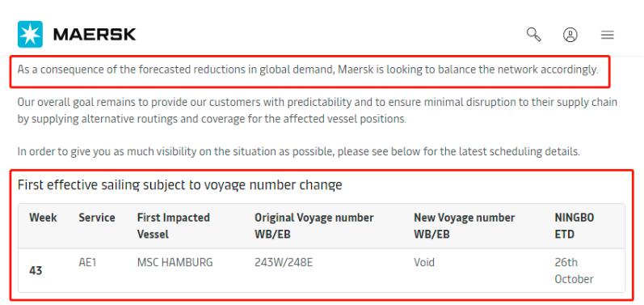Image resolution: width=644 pixels, height=305 pixels.
Task: Click the Week column header
Action: coord(43,218)
